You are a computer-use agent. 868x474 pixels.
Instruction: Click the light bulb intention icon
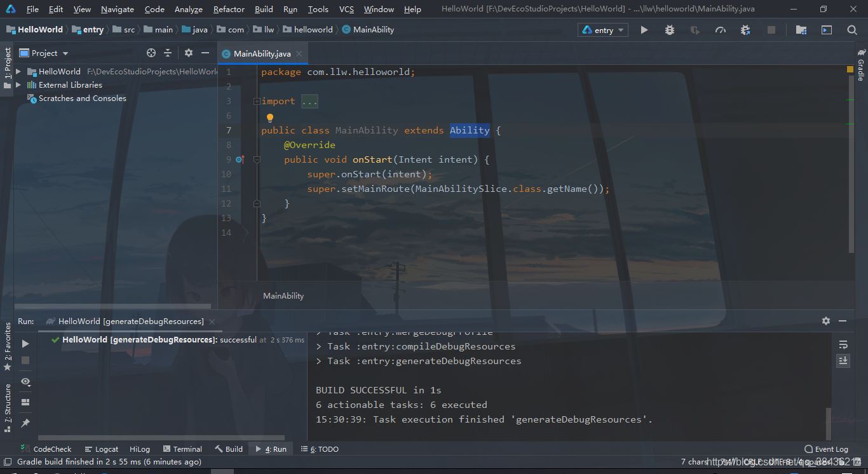coord(269,118)
